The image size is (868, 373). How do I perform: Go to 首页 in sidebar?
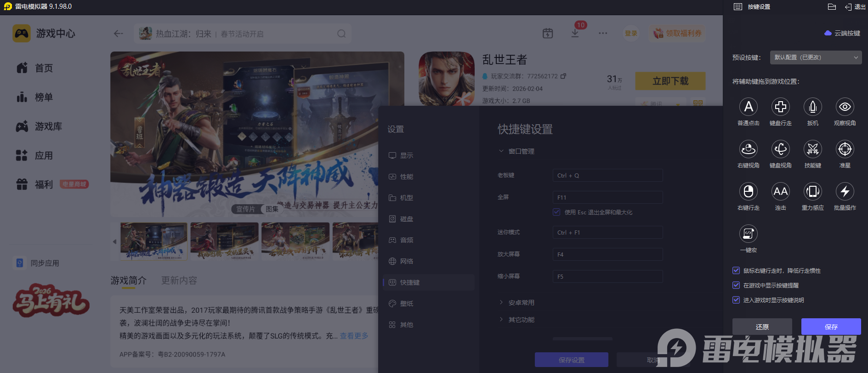(34, 68)
